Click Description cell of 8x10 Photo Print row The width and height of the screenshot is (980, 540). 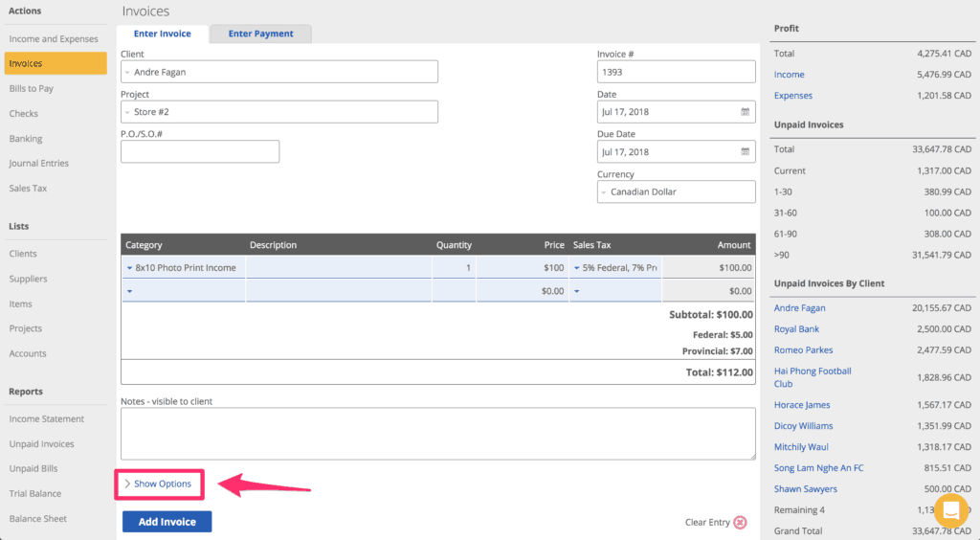[339, 267]
